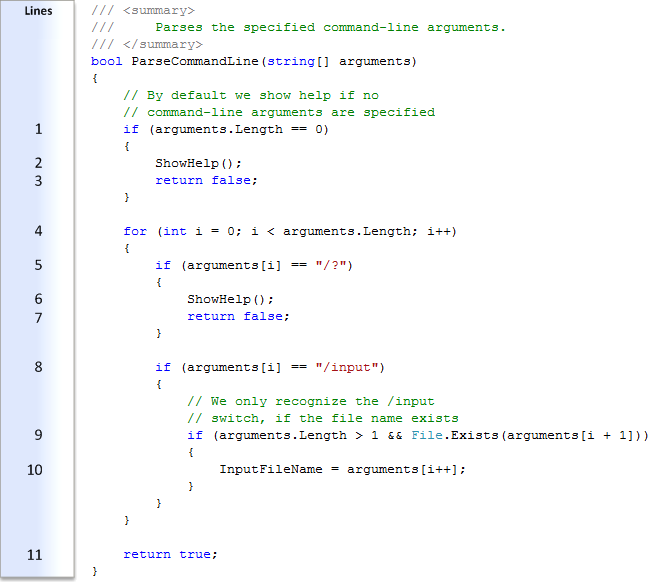Click 'string[]' parameter type
666x582 pixels.
[x=298, y=62]
